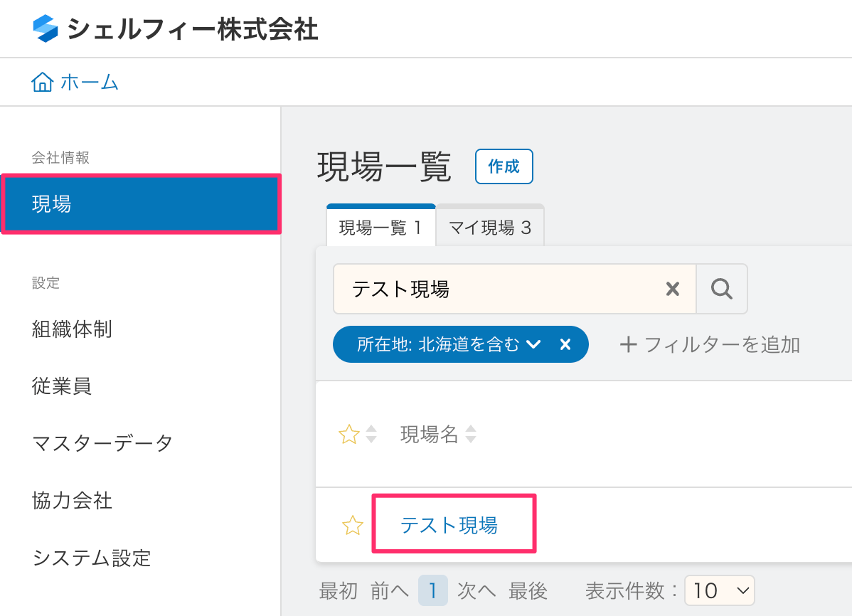Click the magnifying glass search button
852x616 pixels.
(722, 289)
